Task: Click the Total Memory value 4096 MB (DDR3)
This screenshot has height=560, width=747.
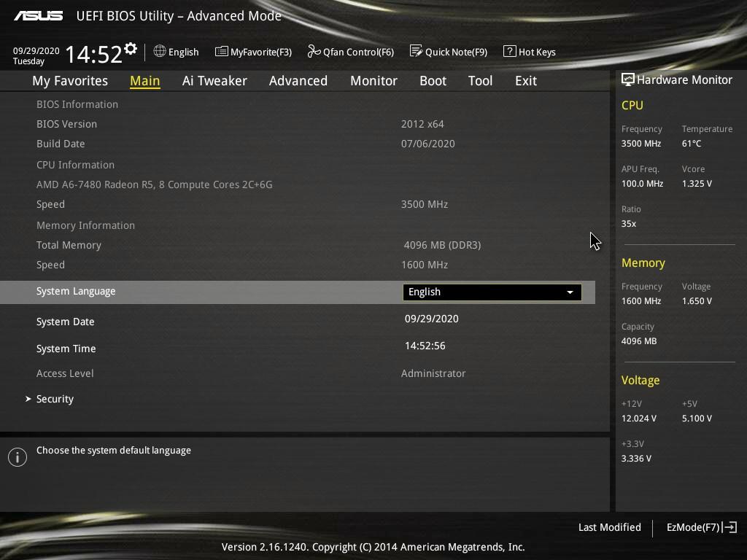Action: click(442, 245)
